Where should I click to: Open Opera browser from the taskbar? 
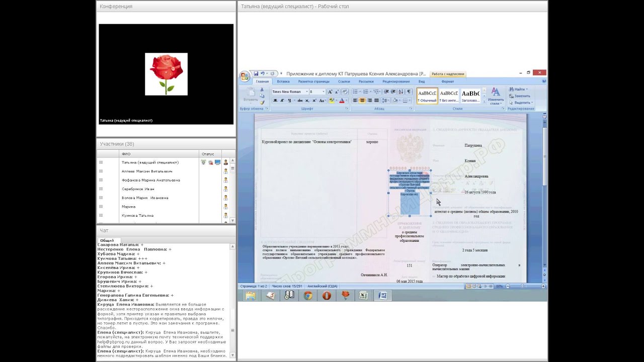(327, 296)
